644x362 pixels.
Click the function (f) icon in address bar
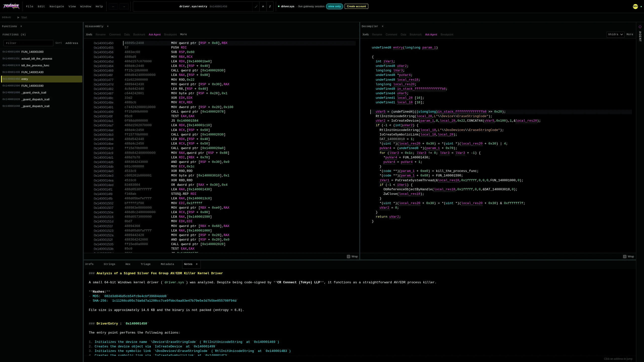coord(270,7)
